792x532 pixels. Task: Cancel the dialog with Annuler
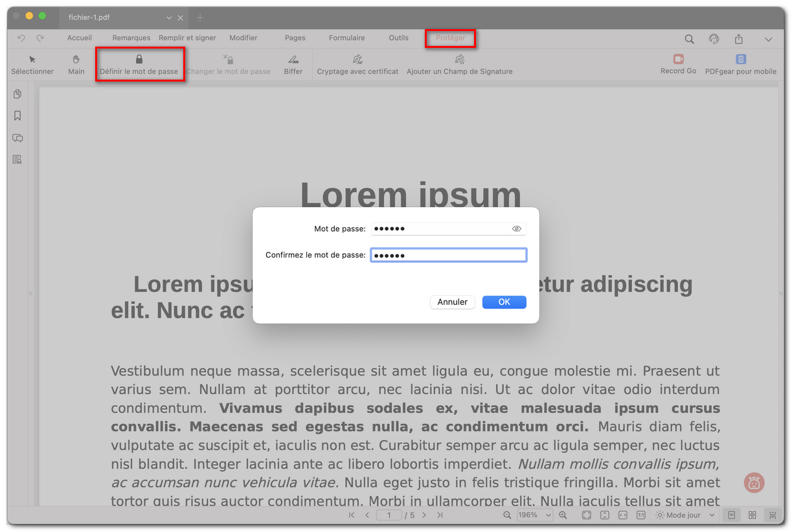pyautogui.click(x=452, y=302)
